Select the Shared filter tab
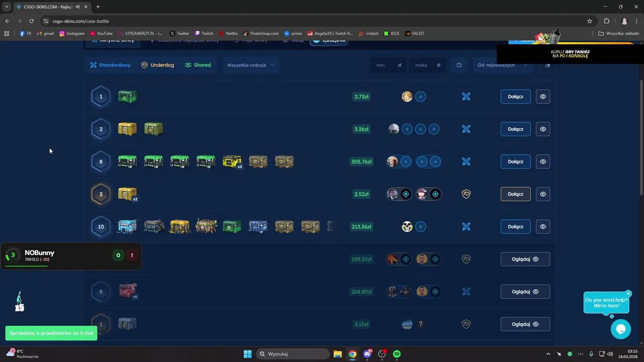 (198, 65)
